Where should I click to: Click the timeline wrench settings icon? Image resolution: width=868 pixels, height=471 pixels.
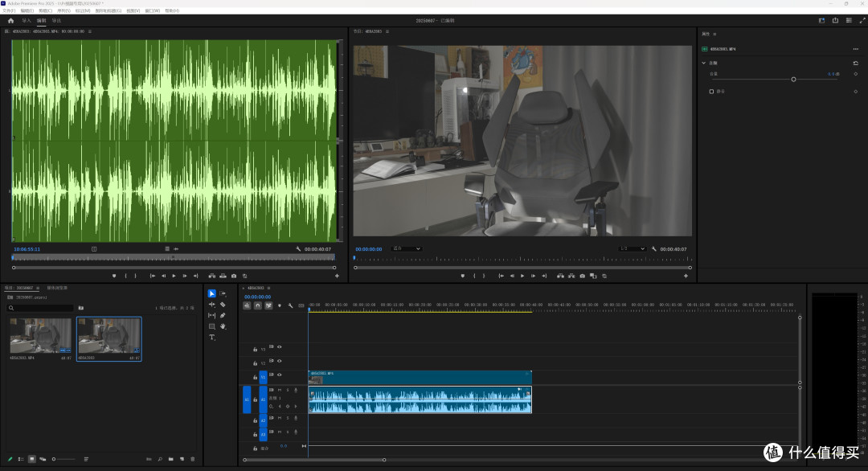(x=290, y=305)
